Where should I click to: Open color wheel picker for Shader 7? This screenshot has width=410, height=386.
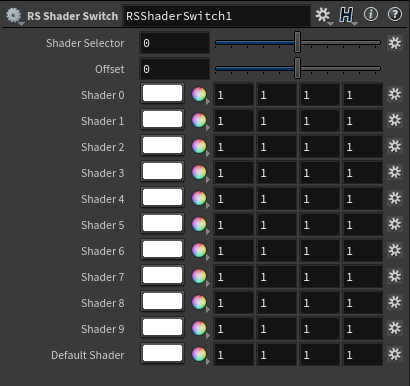tap(199, 277)
